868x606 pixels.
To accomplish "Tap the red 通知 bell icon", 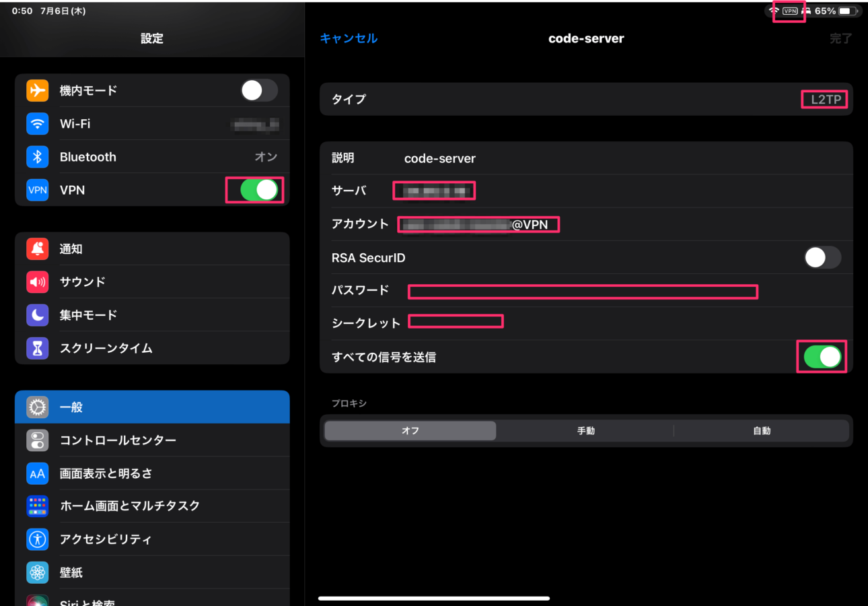I will (38, 249).
